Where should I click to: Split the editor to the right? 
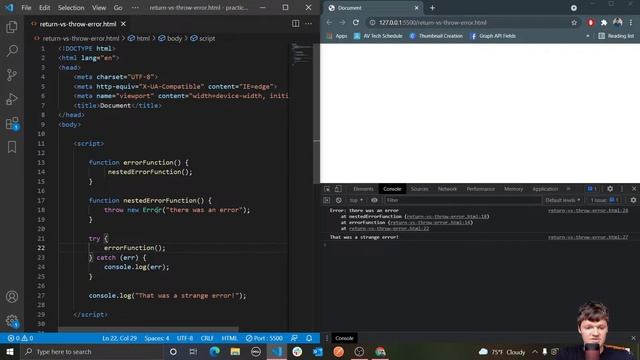(x=296, y=24)
